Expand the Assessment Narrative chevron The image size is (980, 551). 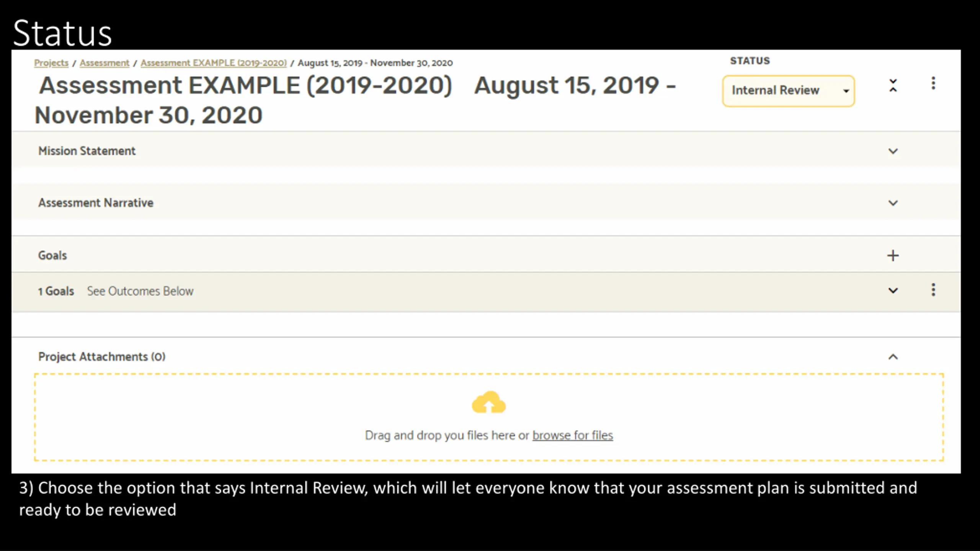[x=893, y=203]
